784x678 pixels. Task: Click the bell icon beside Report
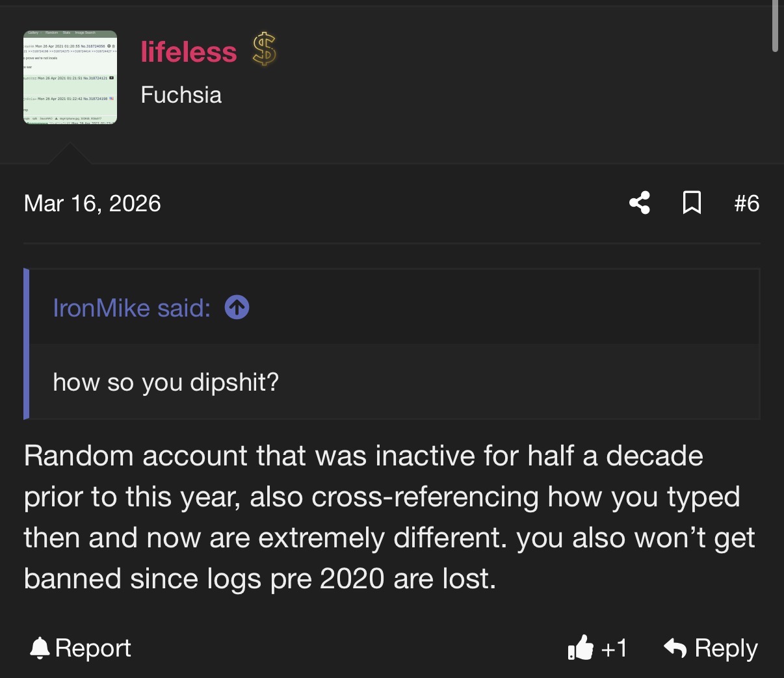[x=40, y=648]
